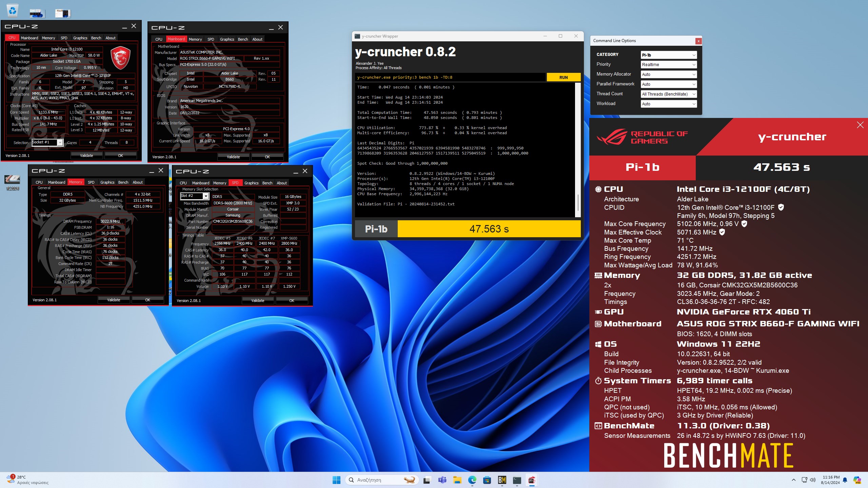Click the System Timers stopwatch icon

598,381
